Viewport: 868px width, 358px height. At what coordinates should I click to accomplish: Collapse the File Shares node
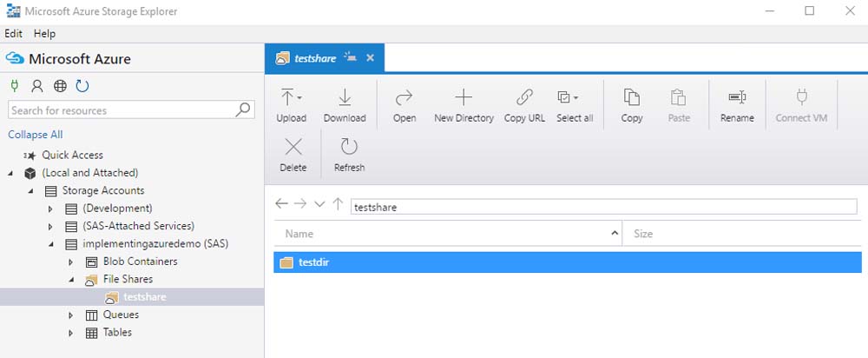(71, 280)
